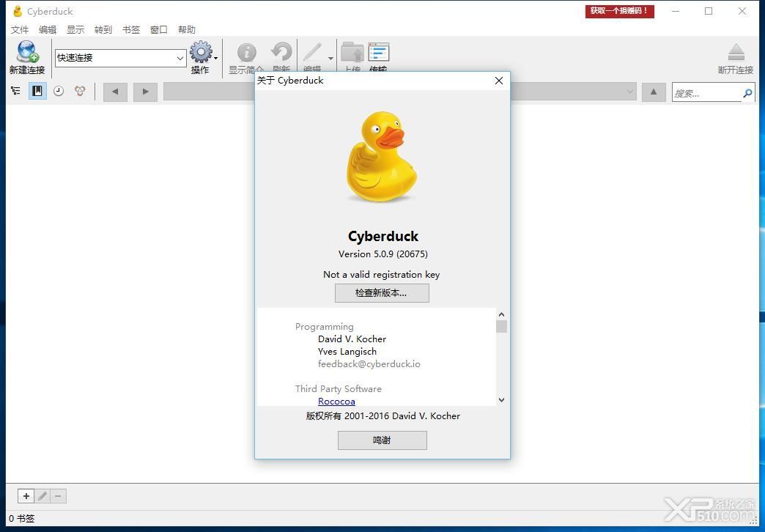765x532 pixels.
Task: Click the feedback@cyberduck.io email text
Action: point(369,364)
